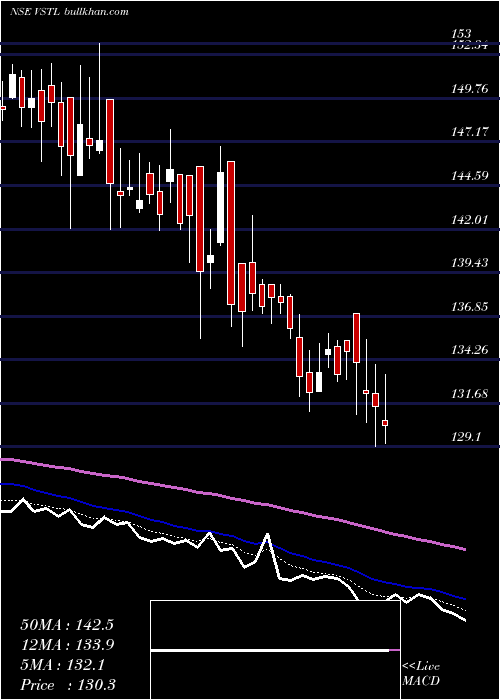The width and height of the screenshot is (500, 700).
Task: Click inside the MACD indicator box
Action: tap(275, 650)
